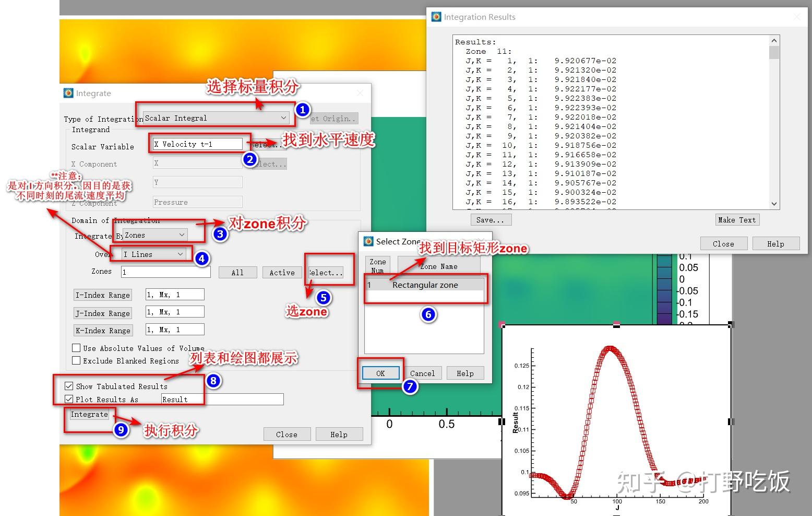Confirm zone selection with OK
812x516 pixels.
pos(380,373)
